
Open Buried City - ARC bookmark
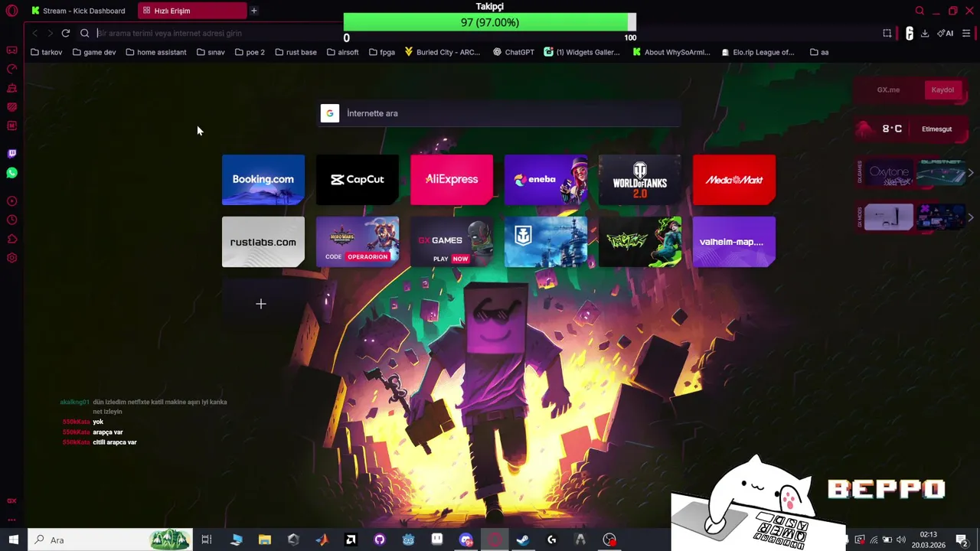pos(443,52)
